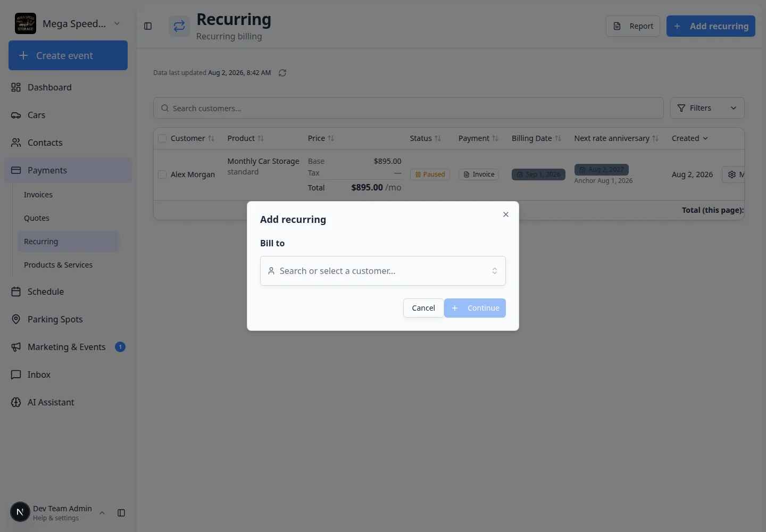Sort by Status column

425,138
